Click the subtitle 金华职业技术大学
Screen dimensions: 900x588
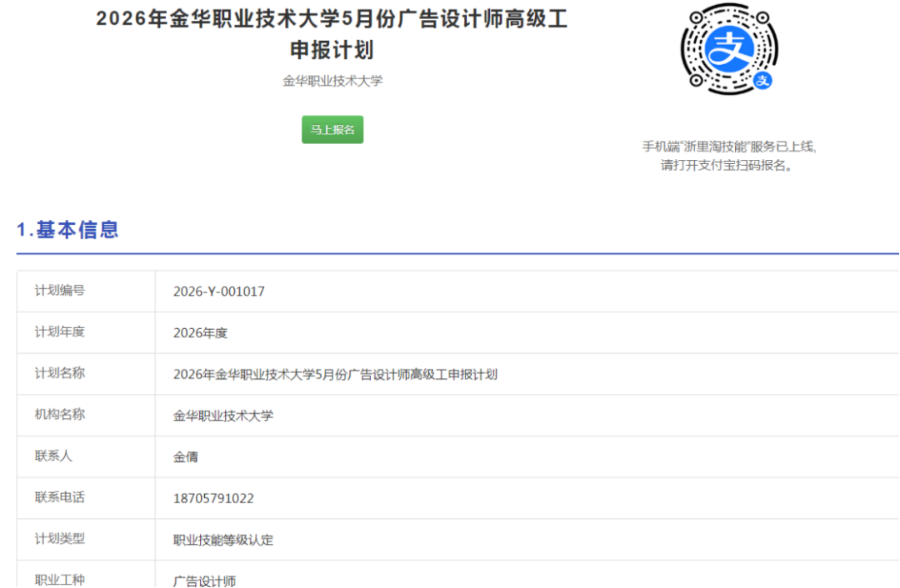pos(332,81)
